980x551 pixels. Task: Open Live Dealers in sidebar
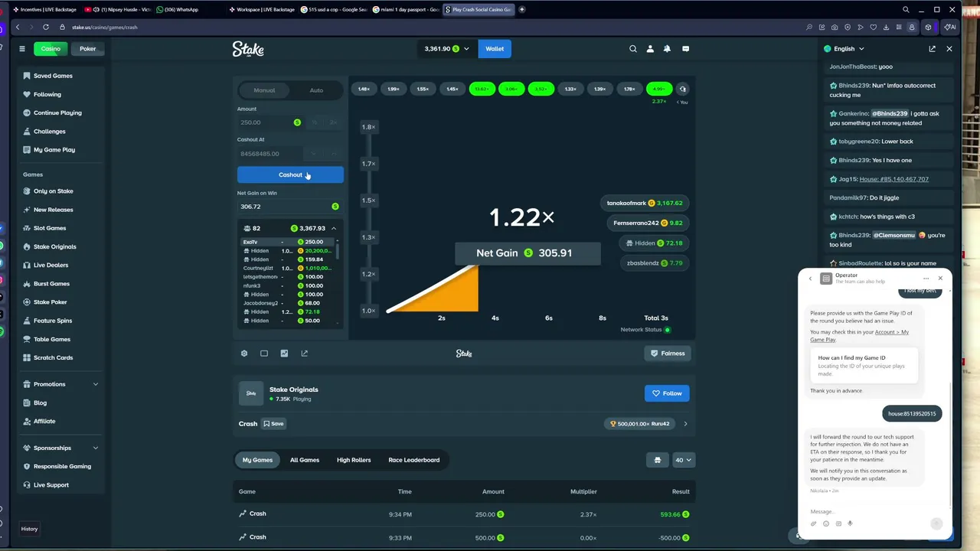coord(51,265)
